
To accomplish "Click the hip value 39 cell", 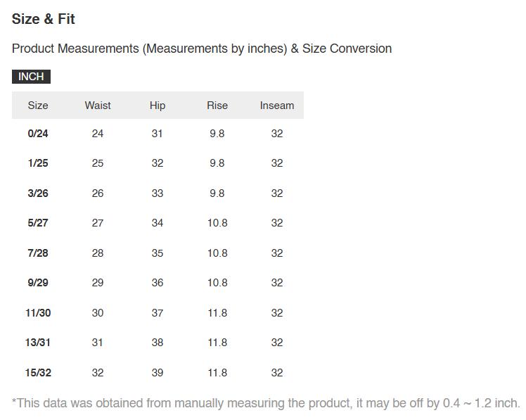I will pos(158,373).
